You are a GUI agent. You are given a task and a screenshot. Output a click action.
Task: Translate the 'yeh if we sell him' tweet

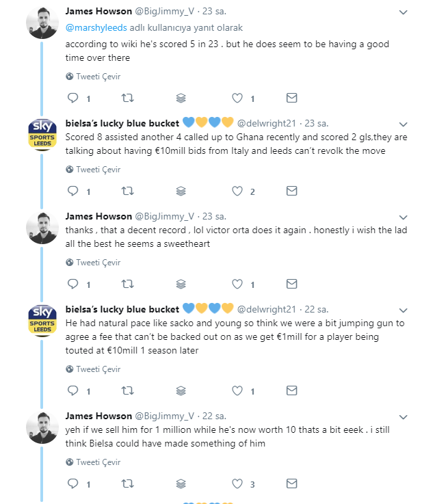click(93, 462)
